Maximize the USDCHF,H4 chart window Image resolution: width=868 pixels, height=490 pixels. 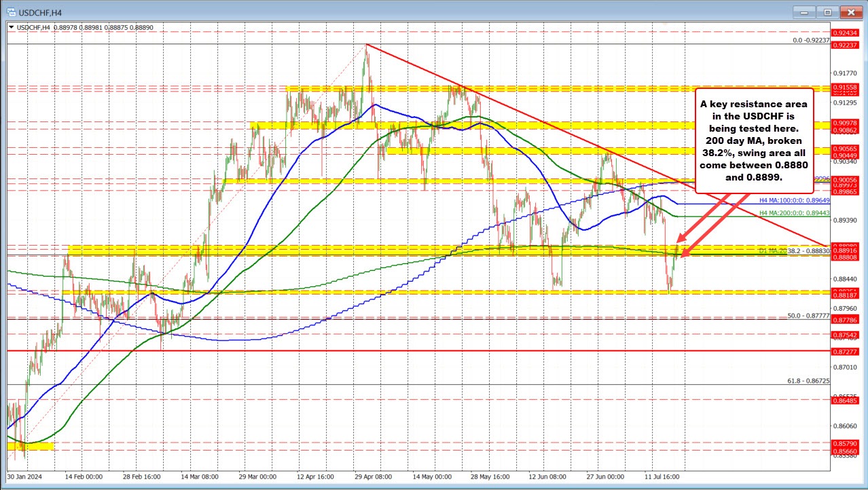tap(828, 12)
